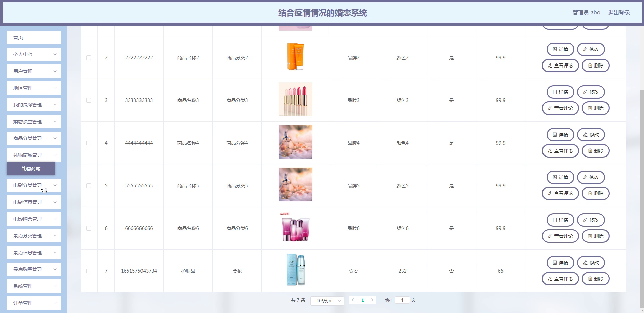Open 查看评论 for 商品名称6
The height and width of the screenshot is (313, 644).
point(560,236)
